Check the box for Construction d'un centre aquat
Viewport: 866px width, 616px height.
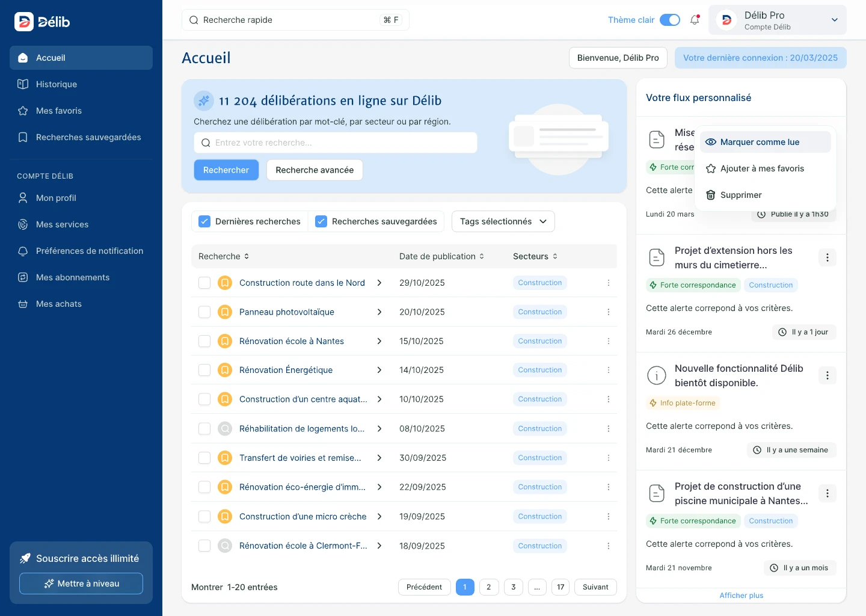click(x=204, y=399)
